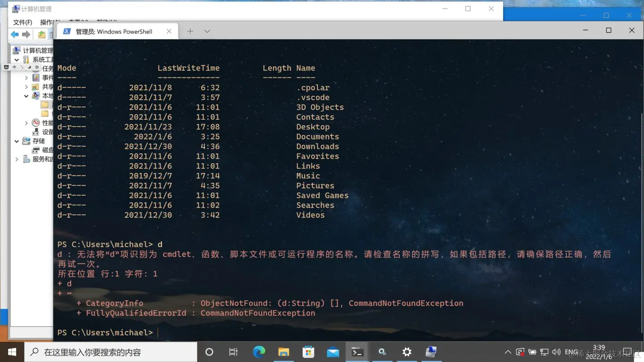
Task: Open Settings gear on the taskbar
Action: [x=407, y=352]
